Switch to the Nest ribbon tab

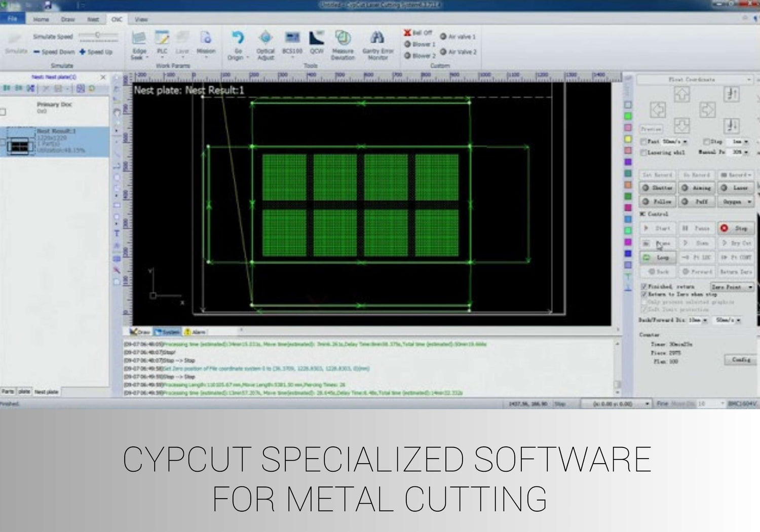[93, 19]
